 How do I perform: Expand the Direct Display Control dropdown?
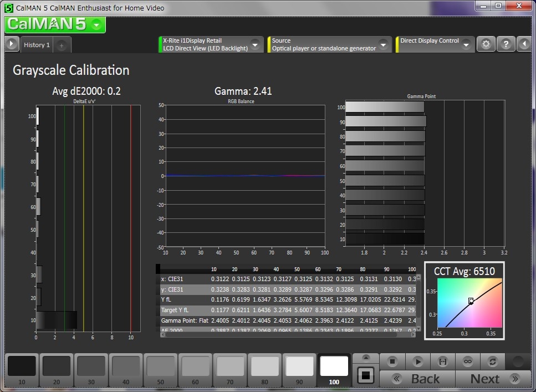click(466, 44)
